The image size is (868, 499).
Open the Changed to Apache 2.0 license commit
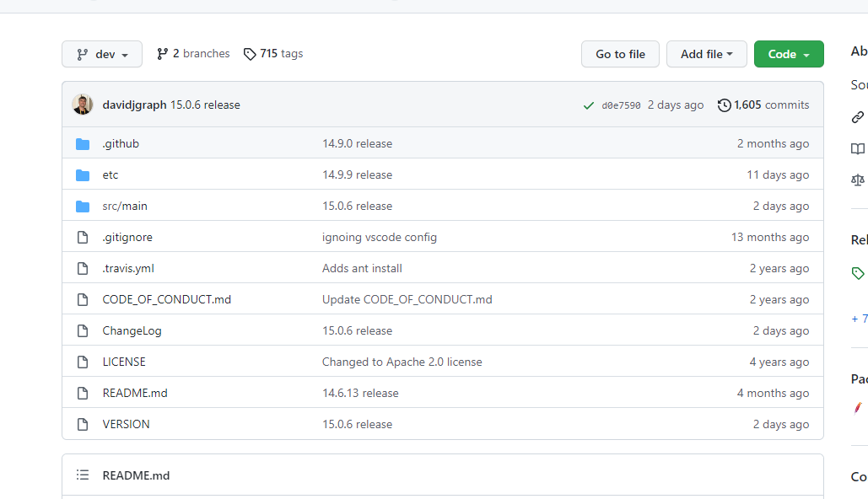pyautogui.click(x=402, y=362)
